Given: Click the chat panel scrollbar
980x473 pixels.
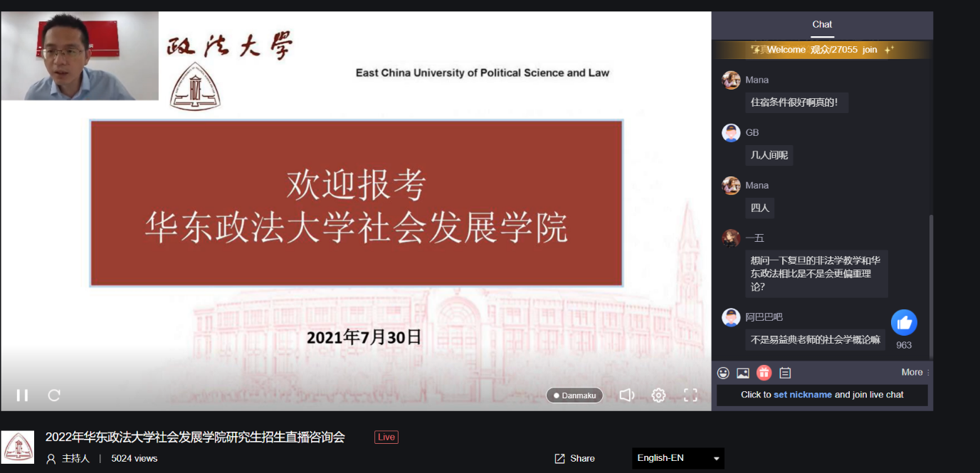Looking at the screenshot, I should pos(930,287).
